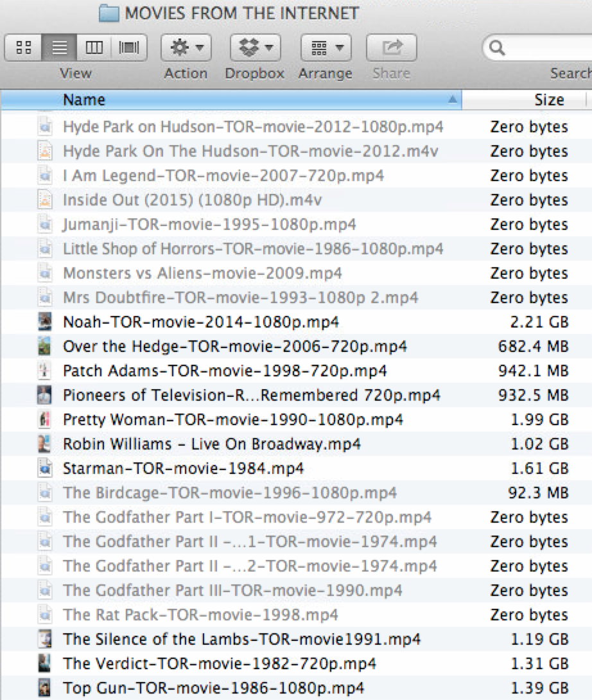Screen dimensions: 592x700
Task: Switch to column view
Action: coord(94,48)
